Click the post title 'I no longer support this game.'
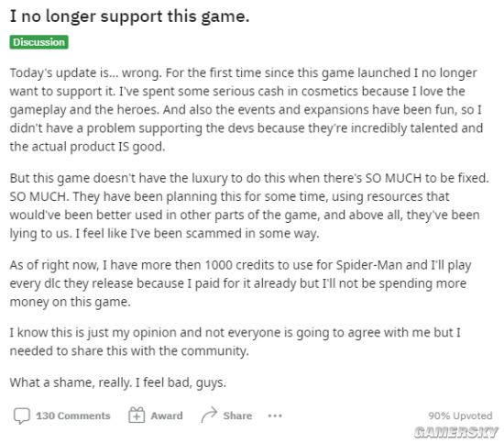 coord(129,17)
